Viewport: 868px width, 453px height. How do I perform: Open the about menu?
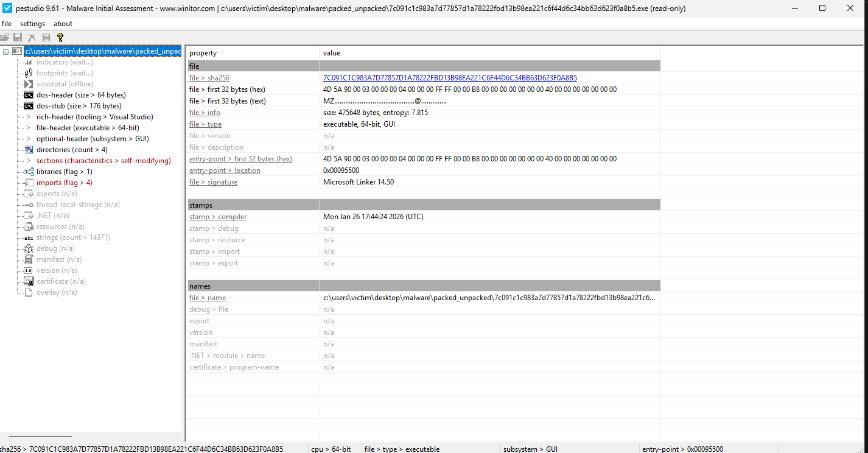coord(63,24)
